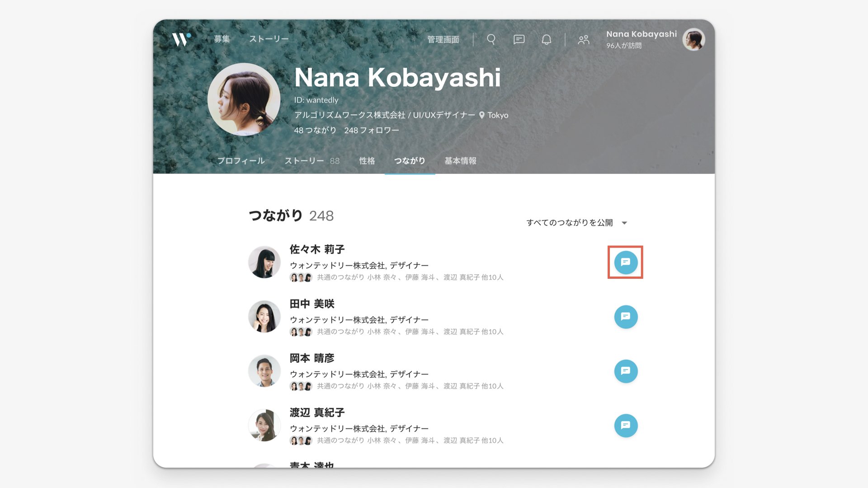Click the header Nana Kobayashi account name
This screenshot has width=868, height=488.
pyautogui.click(x=642, y=34)
